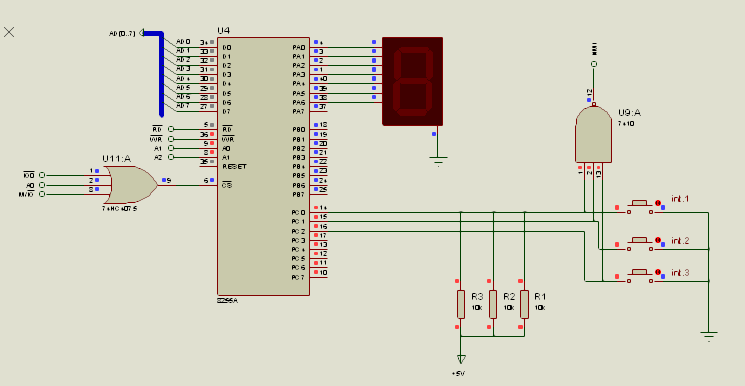Click the IOD terminal at OR gate input
The width and height of the screenshot is (745, 386).
click(42, 175)
